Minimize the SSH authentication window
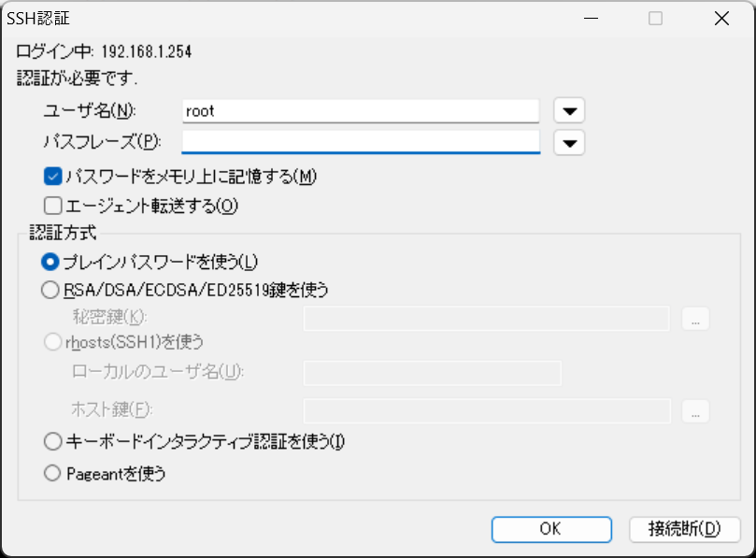Viewport: 756px width, 558px height. tap(592, 19)
